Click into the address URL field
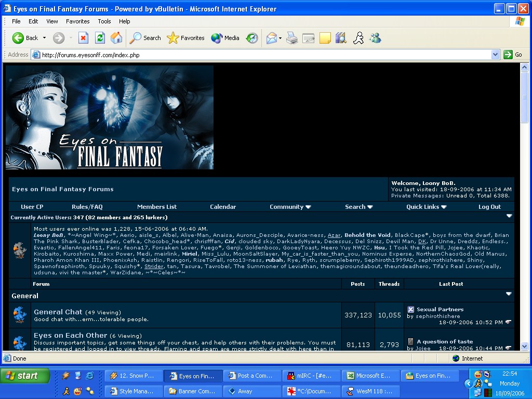The image size is (532, 399). click(x=261, y=55)
